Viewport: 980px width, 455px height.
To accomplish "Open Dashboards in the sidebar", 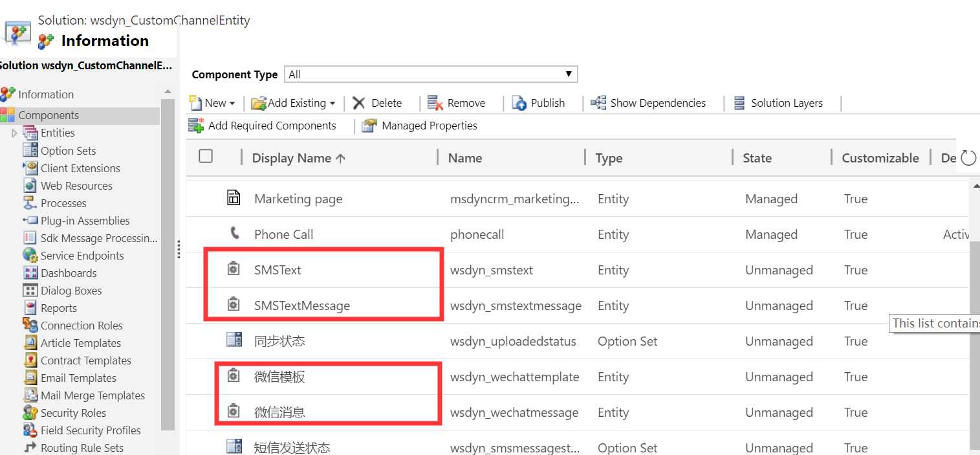I will pos(69,273).
